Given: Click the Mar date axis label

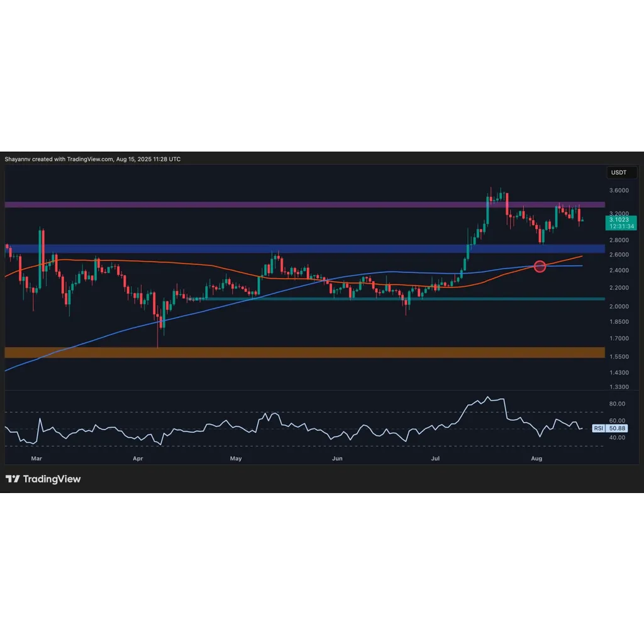Looking at the screenshot, I should pos(36,458).
